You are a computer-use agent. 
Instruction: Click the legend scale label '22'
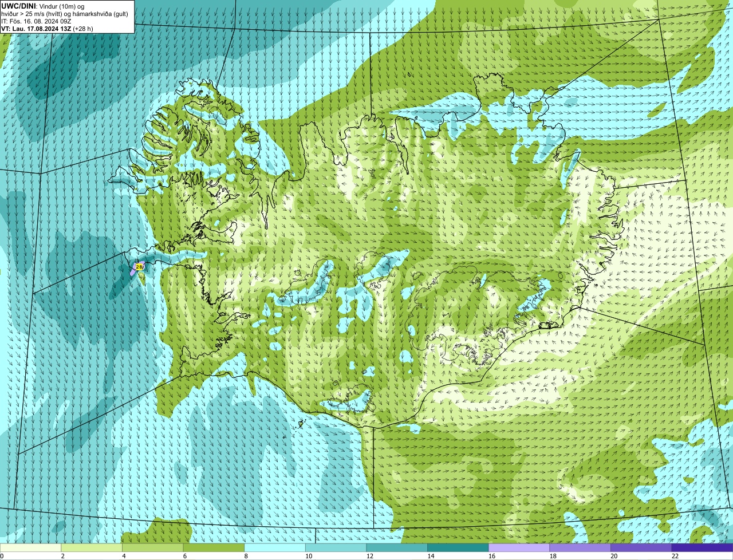tap(675, 556)
